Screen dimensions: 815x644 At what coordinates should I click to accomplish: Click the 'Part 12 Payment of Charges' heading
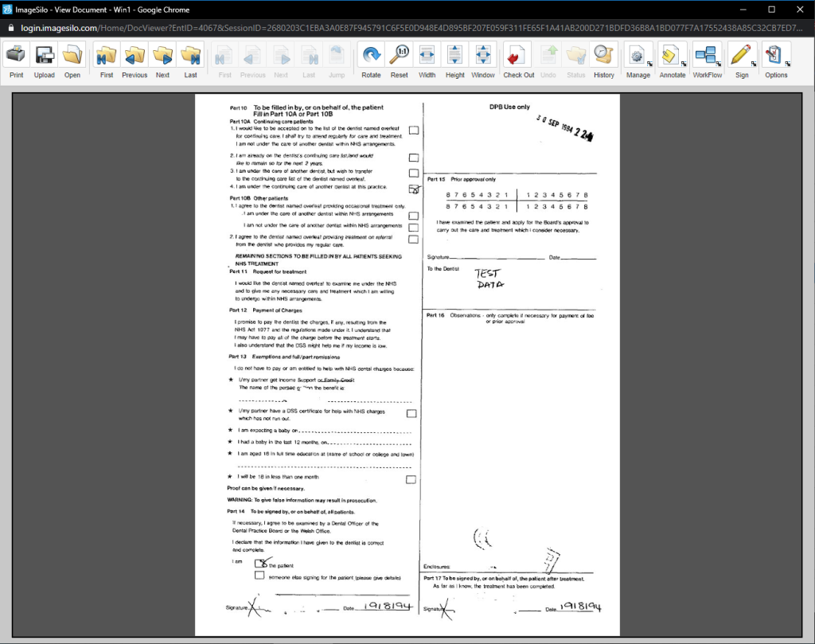pos(266,310)
